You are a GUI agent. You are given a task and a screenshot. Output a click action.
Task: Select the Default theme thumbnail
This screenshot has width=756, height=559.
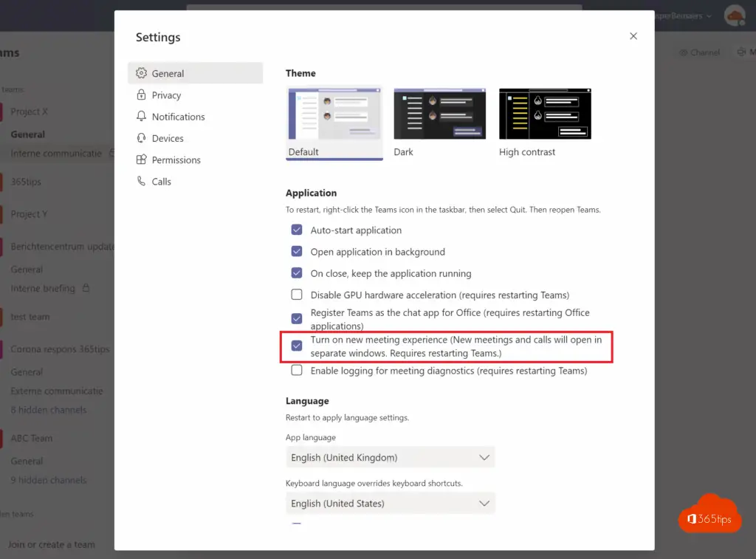point(334,114)
